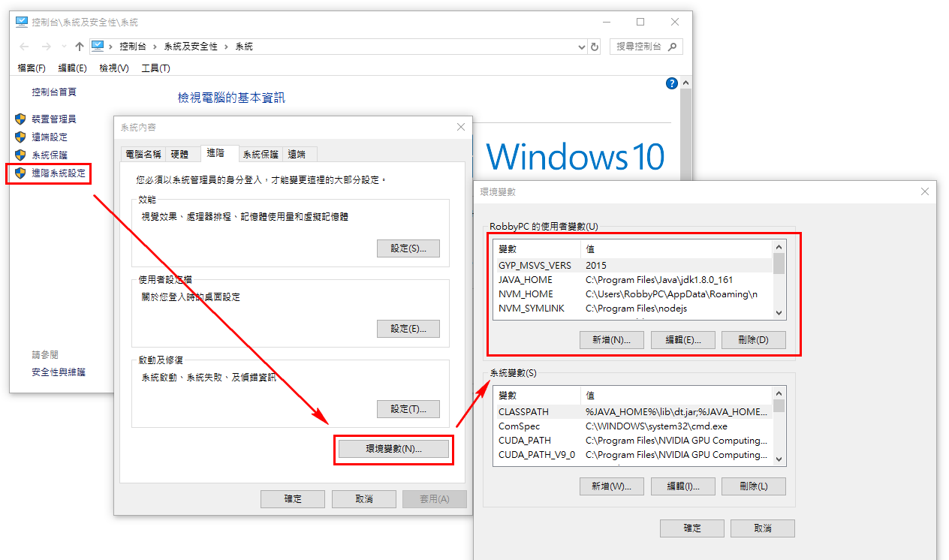The image size is (949, 560).
Task: Click shield icon next to 遠端設定
Action: [x=20, y=137]
